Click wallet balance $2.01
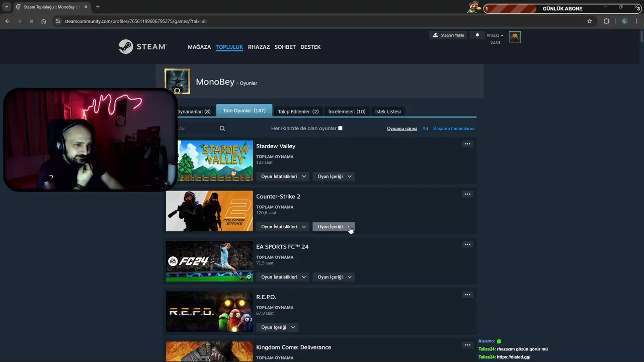 (496, 42)
